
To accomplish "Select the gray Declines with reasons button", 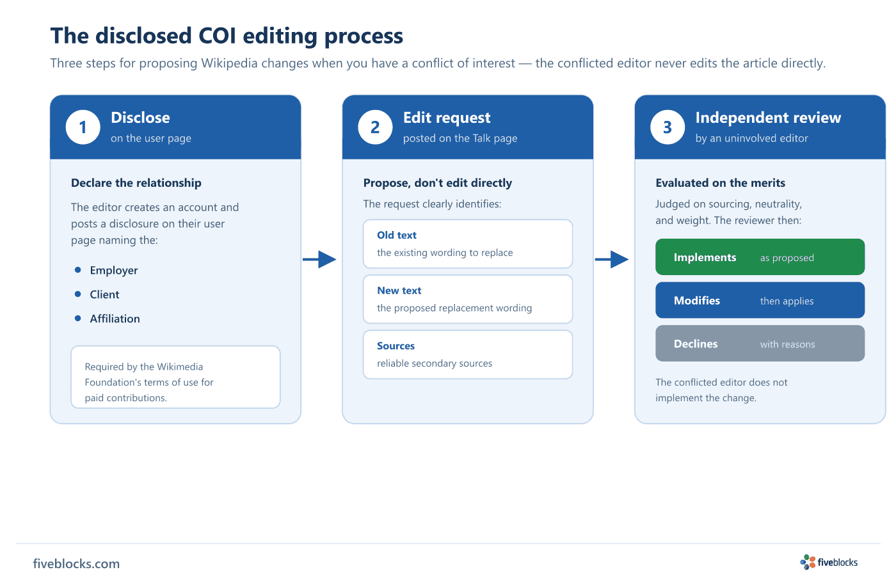I will pos(760,344).
